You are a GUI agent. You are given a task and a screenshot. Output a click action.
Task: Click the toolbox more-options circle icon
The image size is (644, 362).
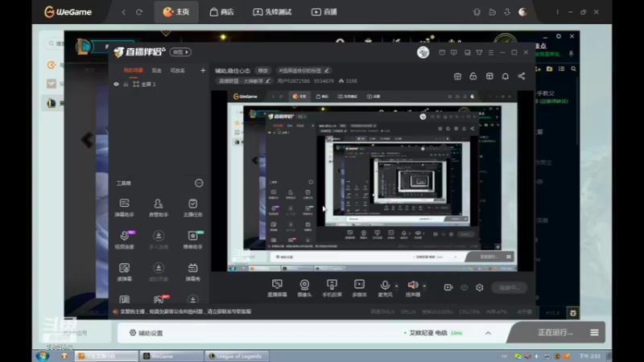[x=199, y=183]
